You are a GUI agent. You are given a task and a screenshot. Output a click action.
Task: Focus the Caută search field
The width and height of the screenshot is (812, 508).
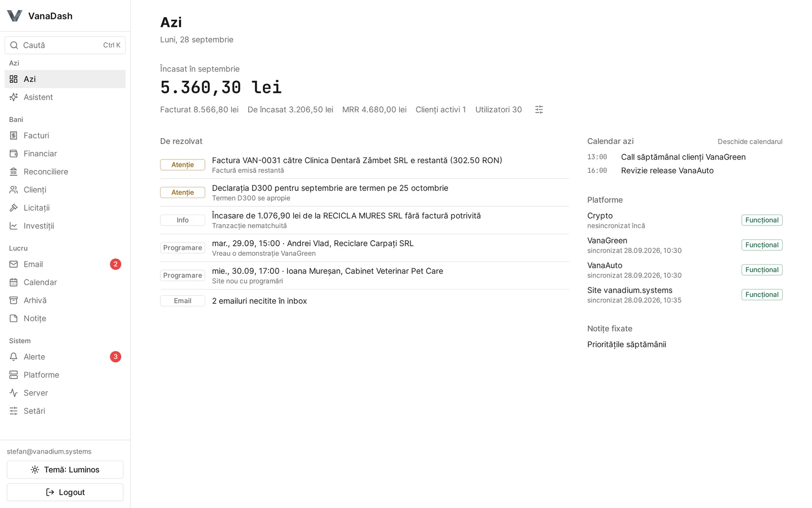coord(65,45)
